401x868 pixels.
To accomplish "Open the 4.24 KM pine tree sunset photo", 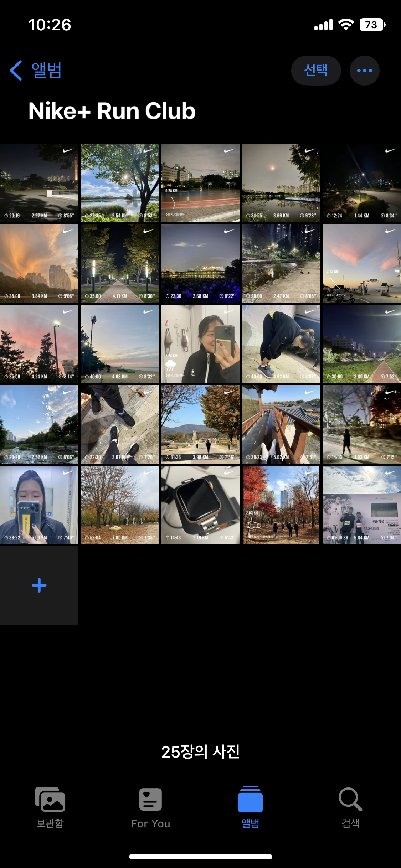I will tap(39, 344).
